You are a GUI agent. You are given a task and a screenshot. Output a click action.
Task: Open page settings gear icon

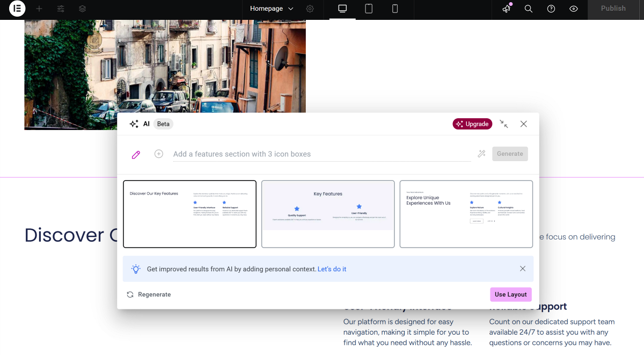tap(310, 9)
